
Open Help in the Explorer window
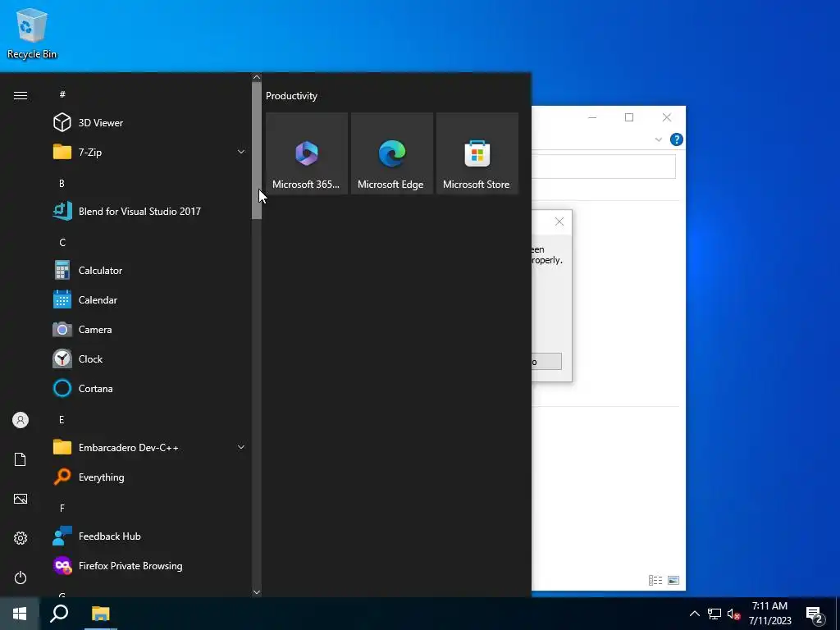(x=677, y=139)
